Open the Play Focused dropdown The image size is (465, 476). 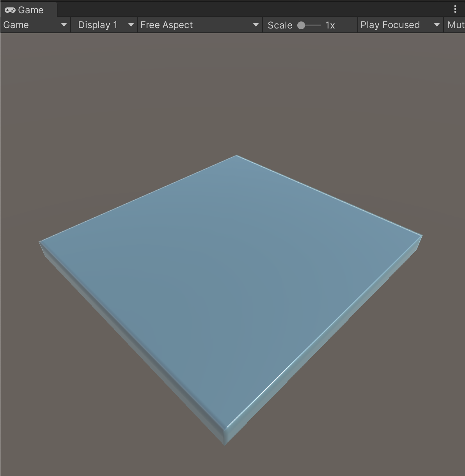click(x=400, y=25)
